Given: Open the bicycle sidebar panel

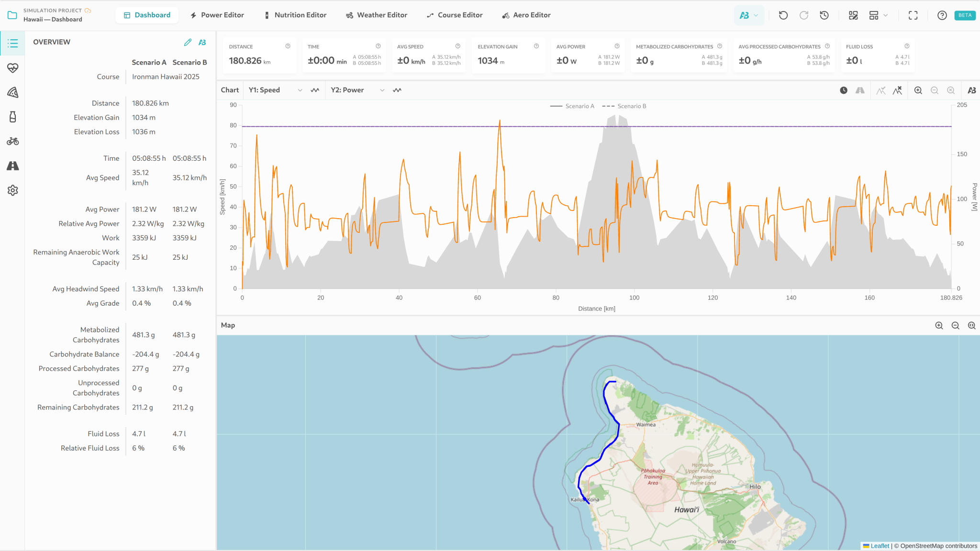Looking at the screenshot, I should click(13, 141).
